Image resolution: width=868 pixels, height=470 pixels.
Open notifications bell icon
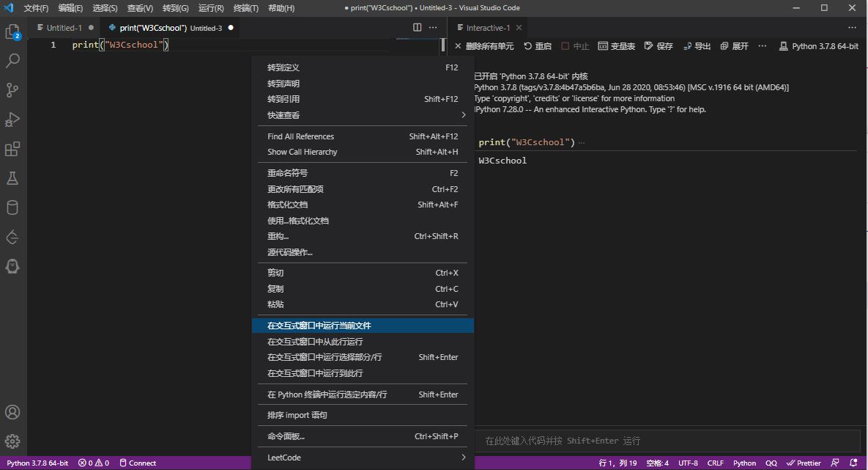(853, 463)
